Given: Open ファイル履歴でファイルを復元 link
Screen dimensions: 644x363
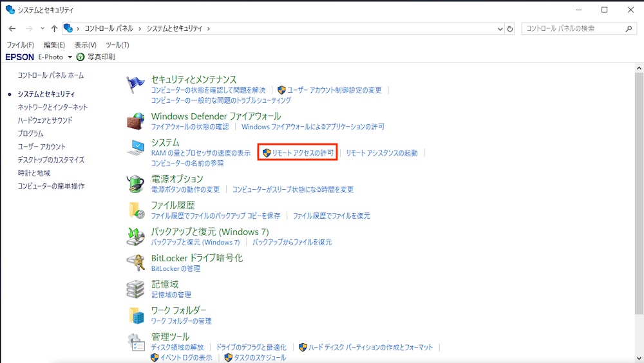Looking at the screenshot, I should click(x=332, y=216).
